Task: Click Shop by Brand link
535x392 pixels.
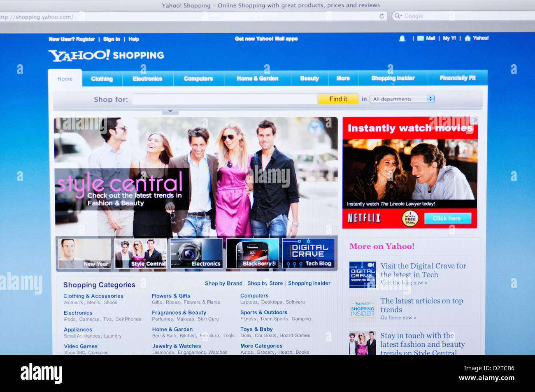Action: coord(223,283)
